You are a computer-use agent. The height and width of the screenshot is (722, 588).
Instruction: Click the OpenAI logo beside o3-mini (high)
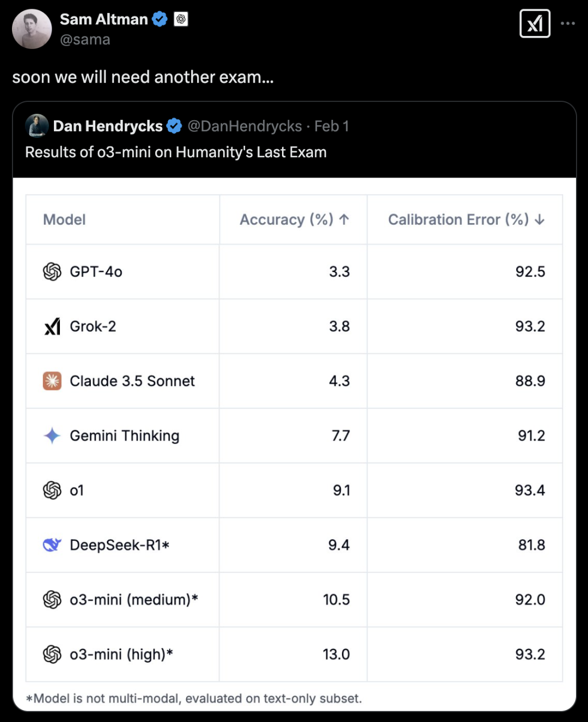click(52, 654)
